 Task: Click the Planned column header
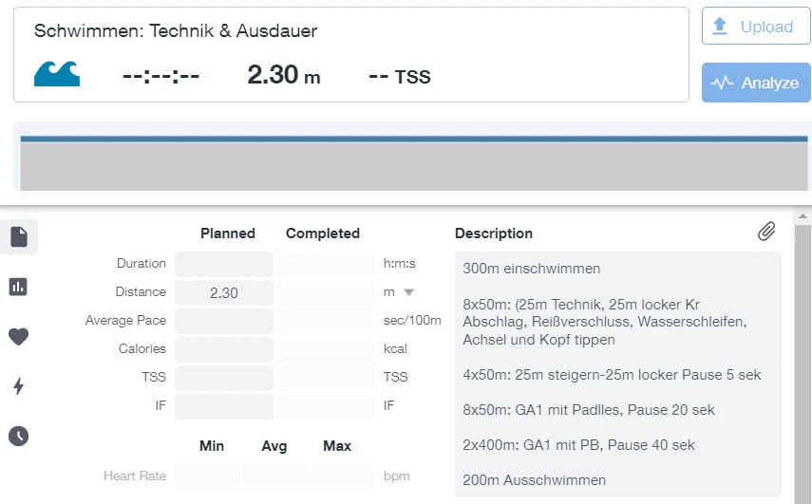coord(228,233)
